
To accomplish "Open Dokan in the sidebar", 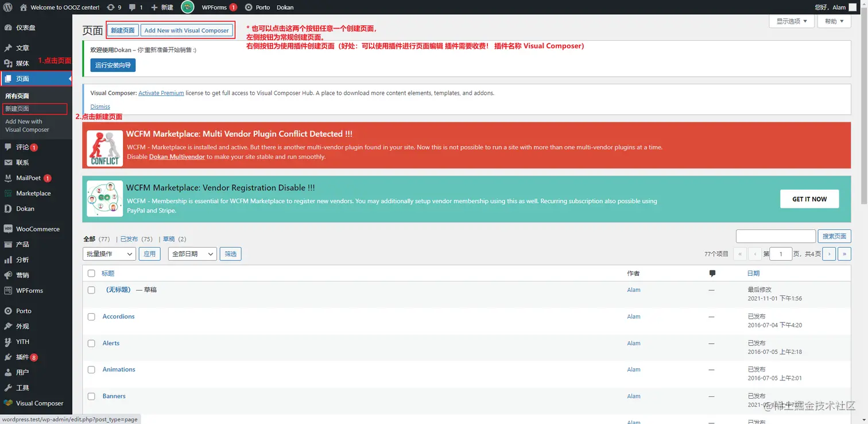I will tap(36, 209).
